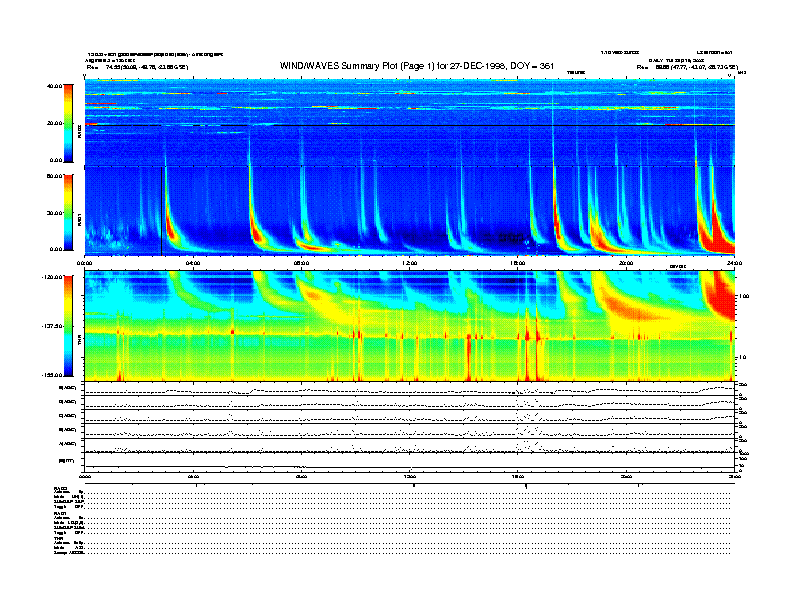Click the 20:00 tick label under RAD1 spectrogram
This screenshot has width=792, height=612.
coord(626,263)
